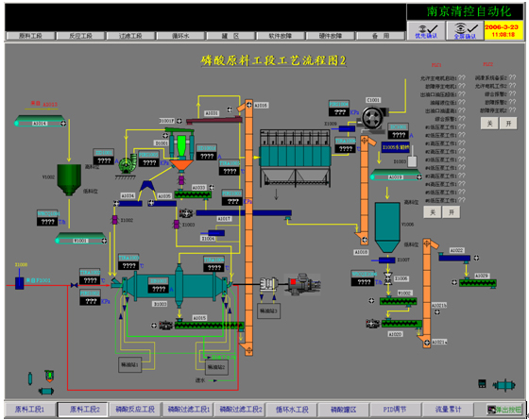The width and height of the screenshot is (529, 420).
Task: Open the 循环水工段 page button
Action: coord(292,410)
